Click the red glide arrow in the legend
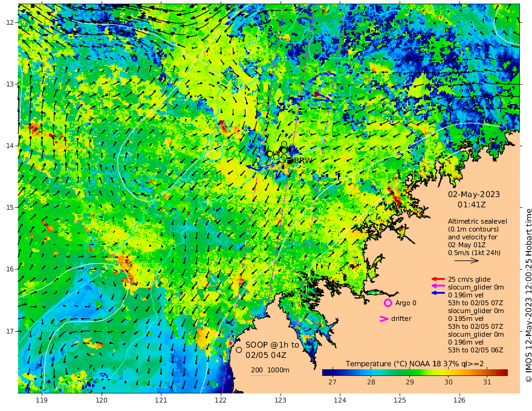 click(x=438, y=279)
